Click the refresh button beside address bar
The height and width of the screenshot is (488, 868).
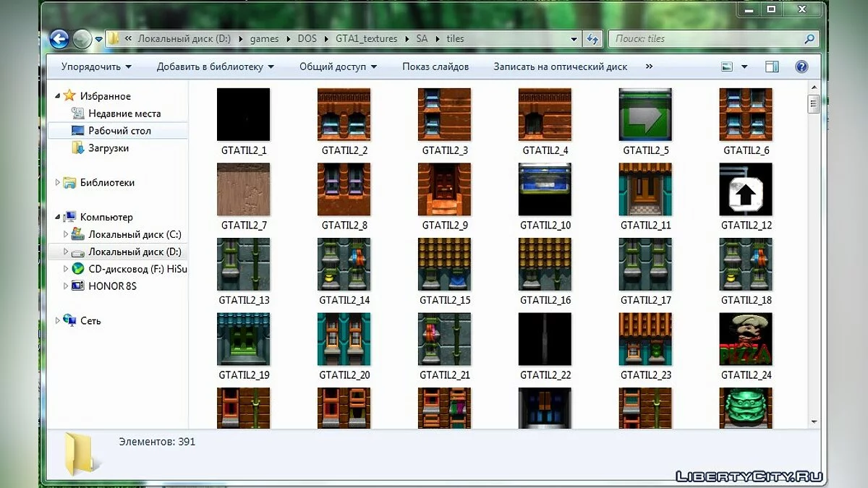tap(593, 39)
